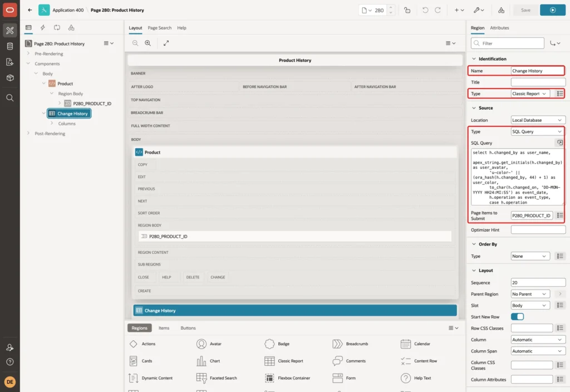Switch to the Attributes tab
570x392 pixels.
point(499,28)
